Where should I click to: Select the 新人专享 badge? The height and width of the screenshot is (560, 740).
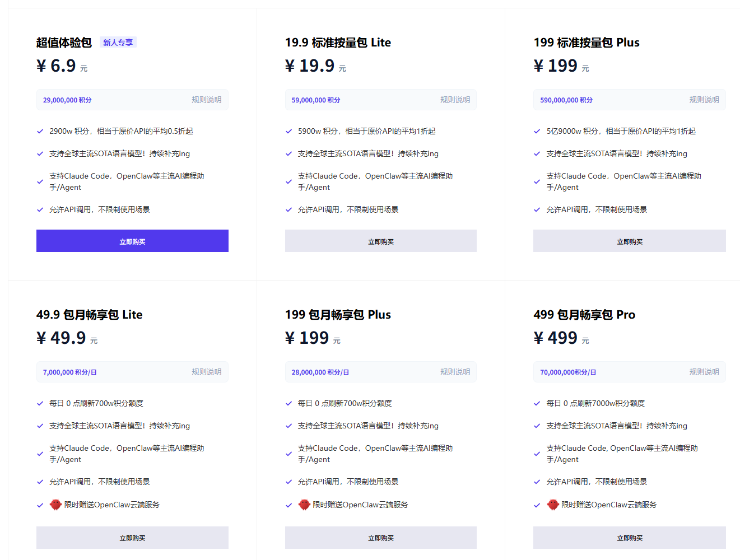[x=118, y=41]
